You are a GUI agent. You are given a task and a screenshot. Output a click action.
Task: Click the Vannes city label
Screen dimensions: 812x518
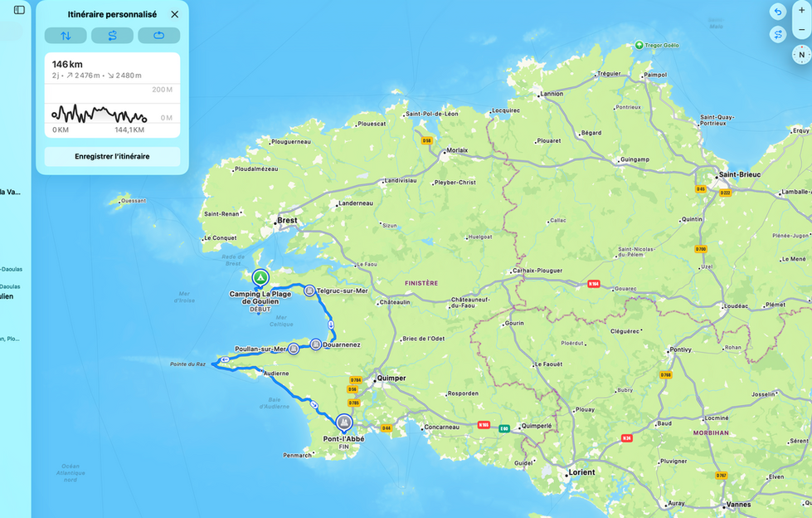(738, 505)
